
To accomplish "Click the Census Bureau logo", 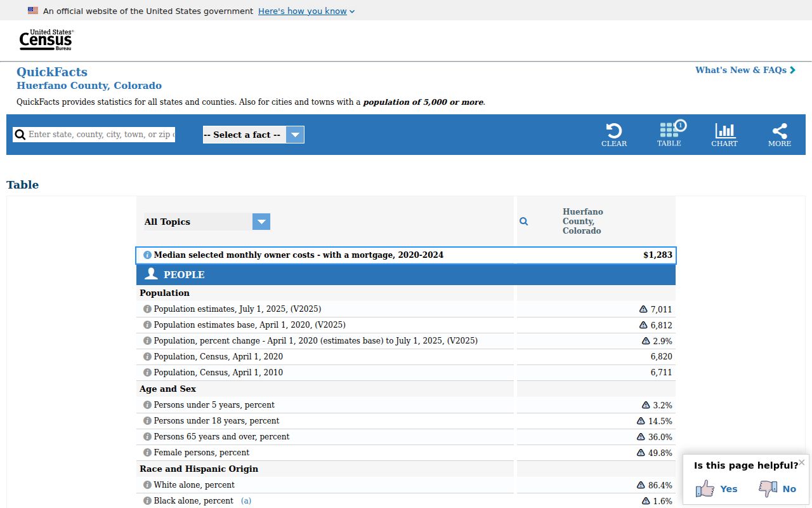I will [x=46, y=40].
